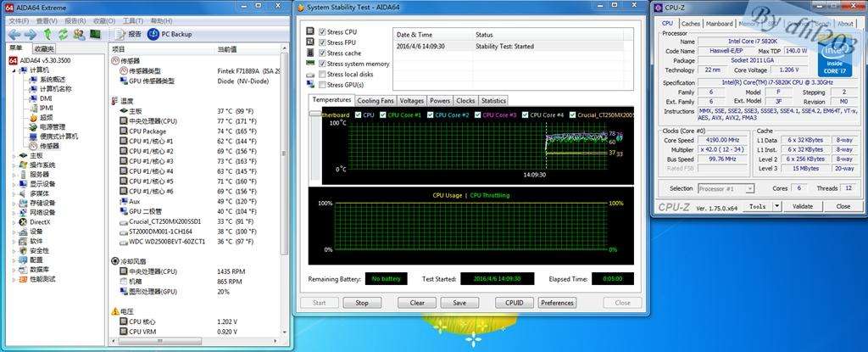Open Mainboard tab in CPU-Z
The height and width of the screenshot is (352, 868).
(719, 24)
